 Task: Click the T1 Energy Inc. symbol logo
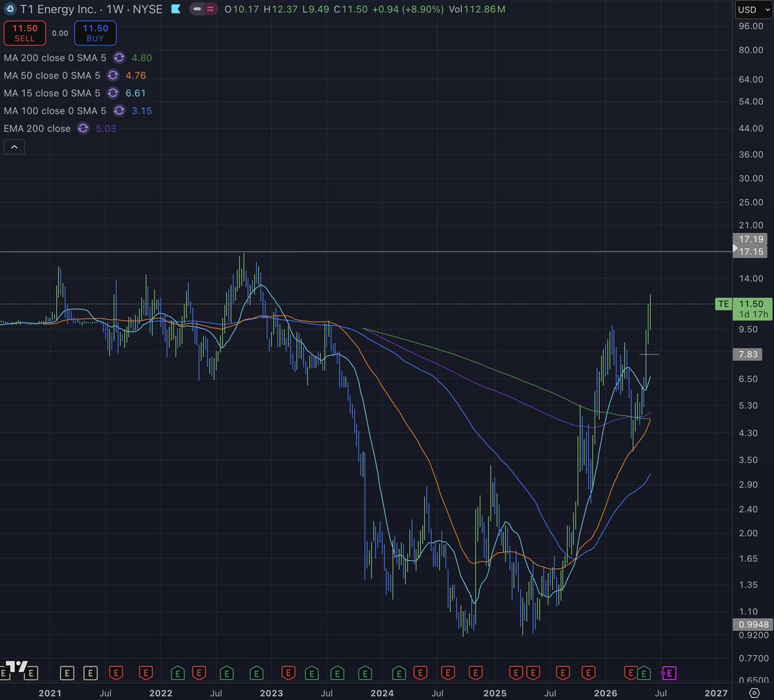tap(10, 10)
